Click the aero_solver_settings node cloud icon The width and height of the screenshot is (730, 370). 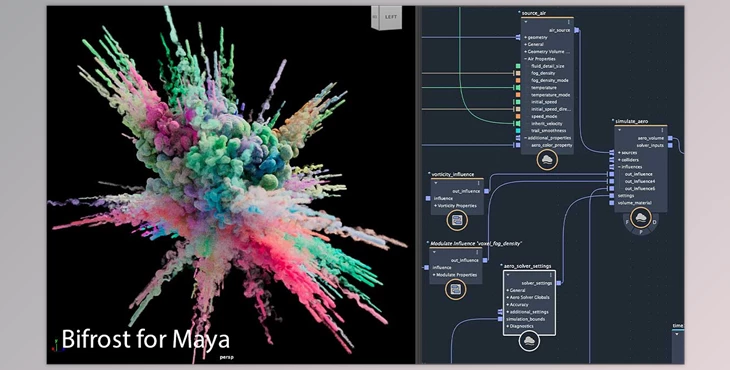click(529, 341)
